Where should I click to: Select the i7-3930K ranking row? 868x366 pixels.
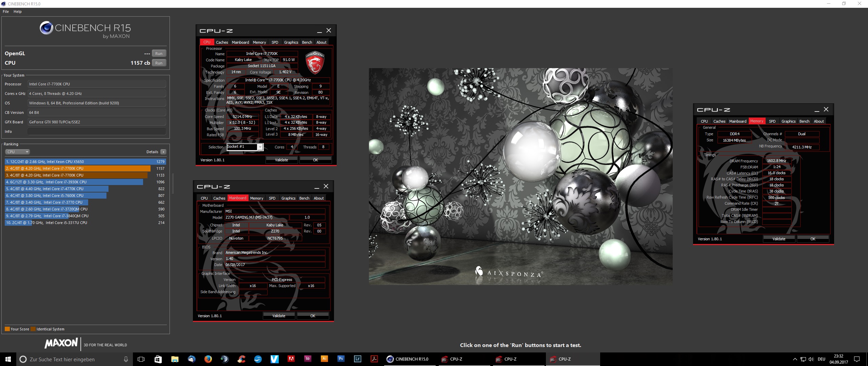85,182
